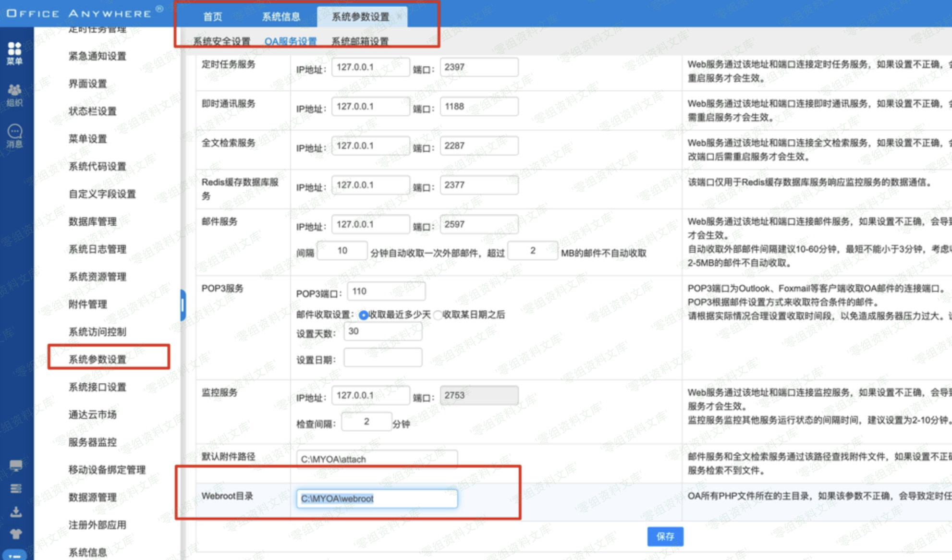Switch to the 系统信息 tab
This screenshot has height=560, width=952.
coord(281,17)
